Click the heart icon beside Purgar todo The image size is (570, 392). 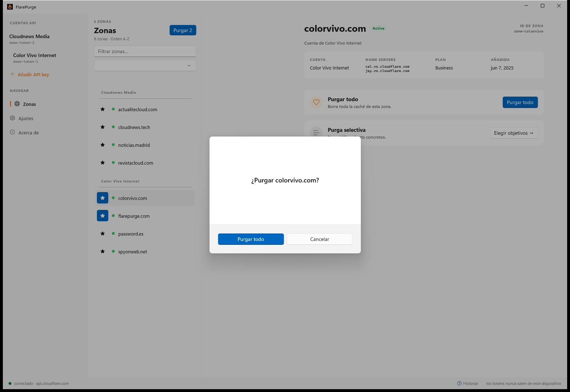click(x=316, y=102)
